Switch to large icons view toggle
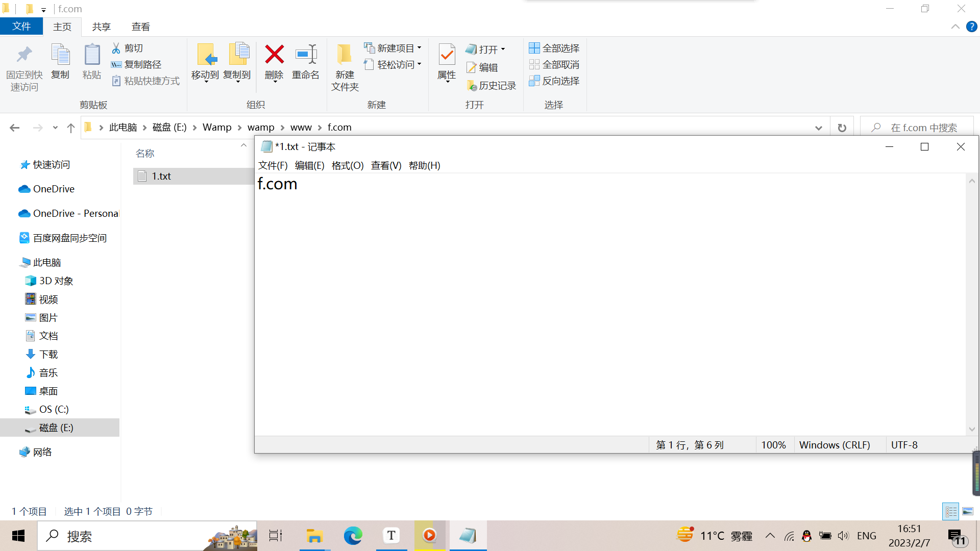Viewport: 980px width, 551px height. point(968,511)
